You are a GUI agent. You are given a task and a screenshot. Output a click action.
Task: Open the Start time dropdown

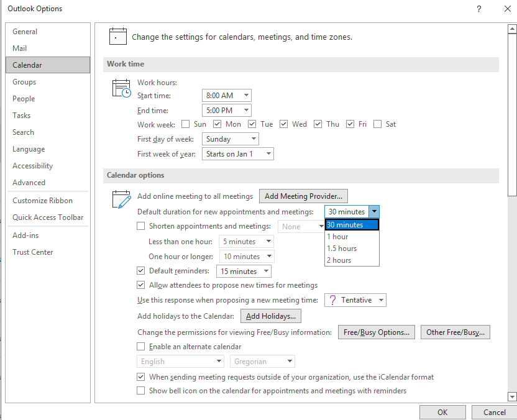(x=245, y=95)
